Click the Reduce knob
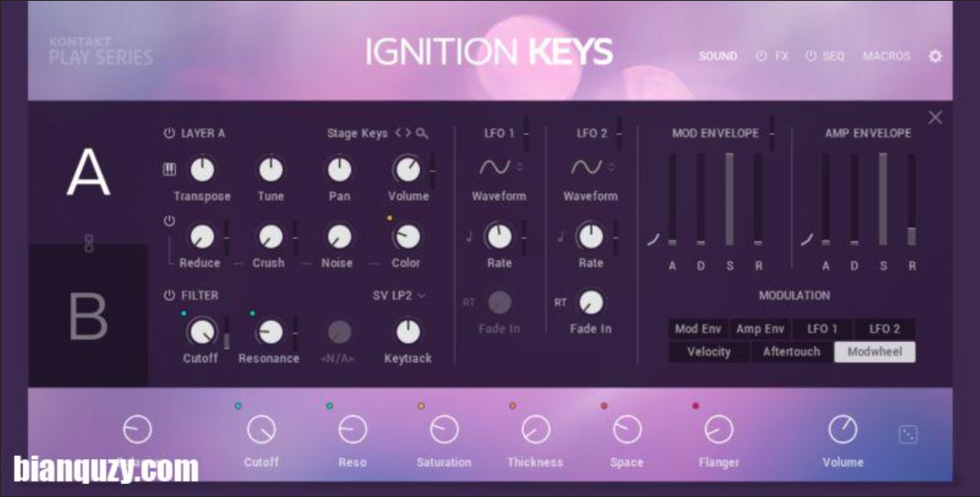Viewport: 980px width, 497px height. click(x=202, y=237)
